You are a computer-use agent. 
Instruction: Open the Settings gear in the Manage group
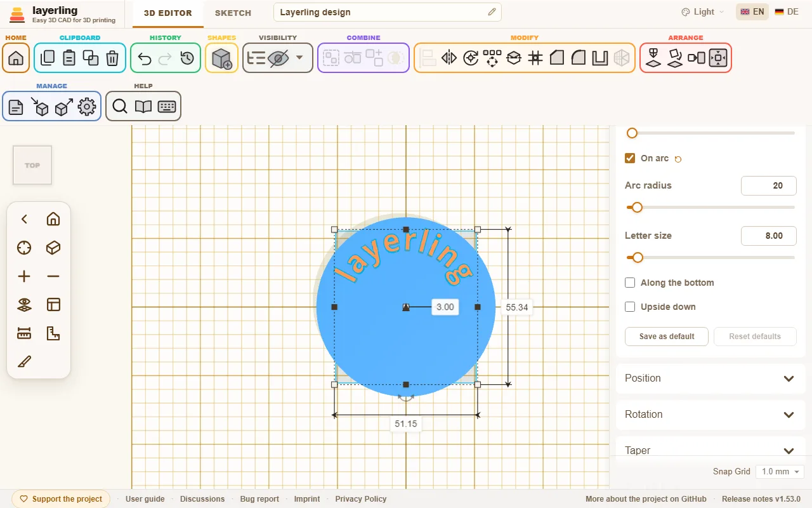point(87,107)
